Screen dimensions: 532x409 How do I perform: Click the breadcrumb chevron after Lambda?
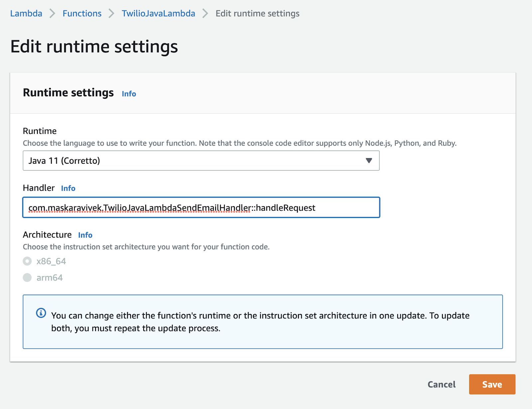[x=52, y=14]
